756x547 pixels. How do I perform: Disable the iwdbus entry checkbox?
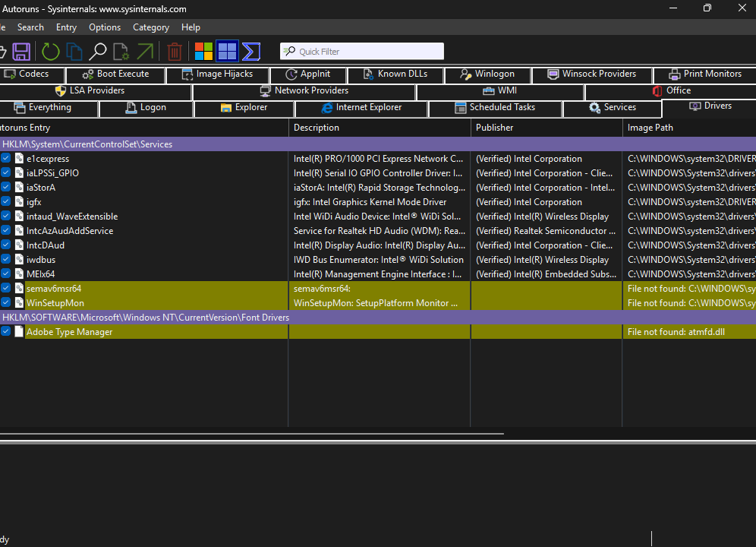(6, 259)
